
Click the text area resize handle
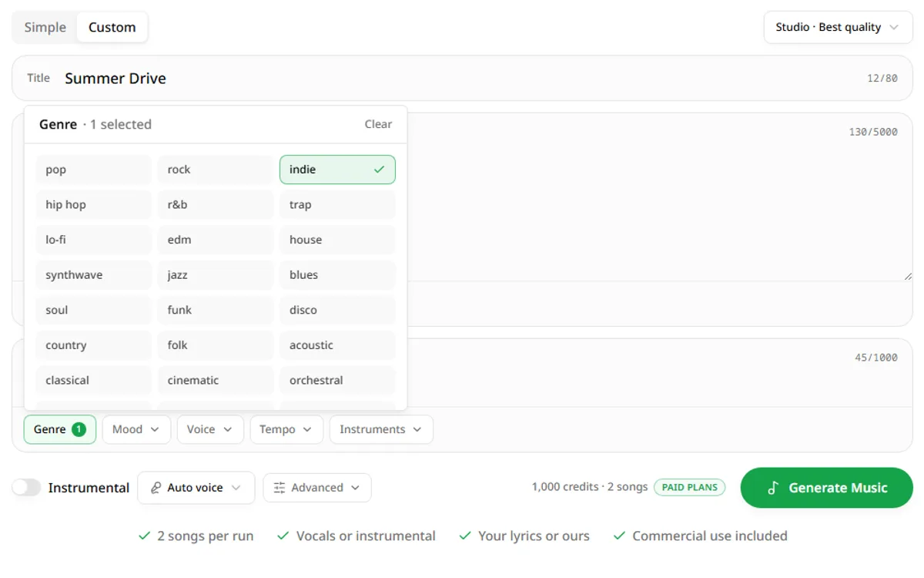(x=908, y=276)
